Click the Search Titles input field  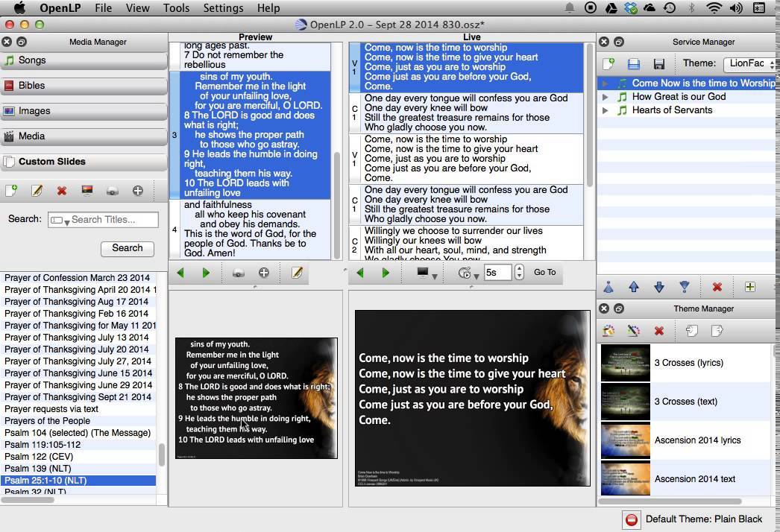[x=113, y=220]
